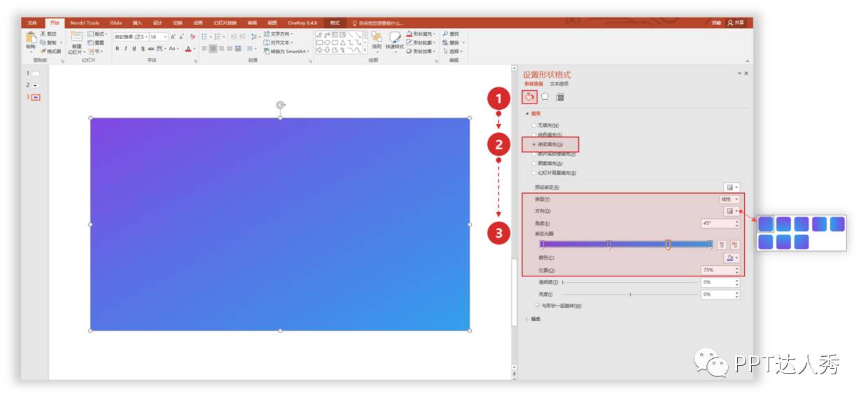Switch to the OneKey 6.4.8 tab

[x=302, y=23]
